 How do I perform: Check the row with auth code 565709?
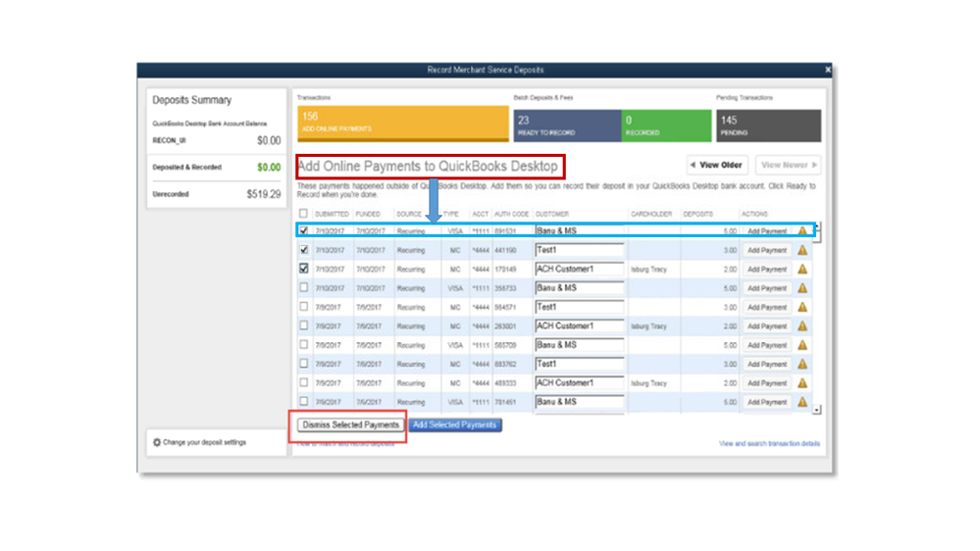(x=304, y=344)
